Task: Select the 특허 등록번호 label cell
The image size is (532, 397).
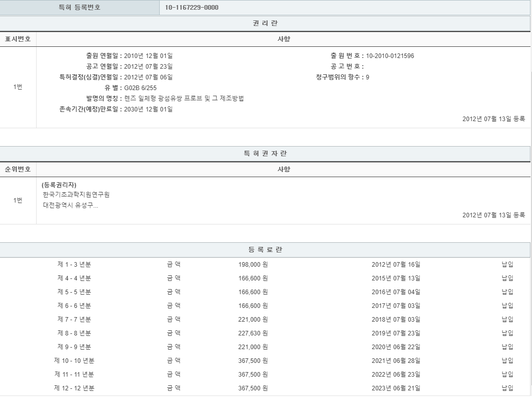Action: click(79, 8)
